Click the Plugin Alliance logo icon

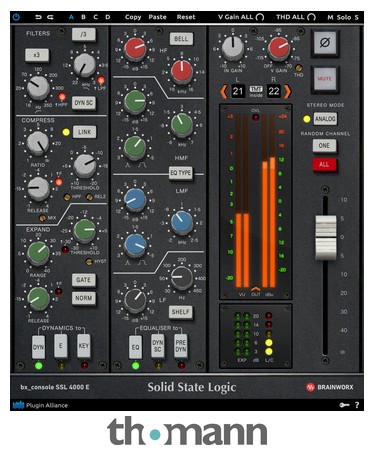click(x=18, y=405)
